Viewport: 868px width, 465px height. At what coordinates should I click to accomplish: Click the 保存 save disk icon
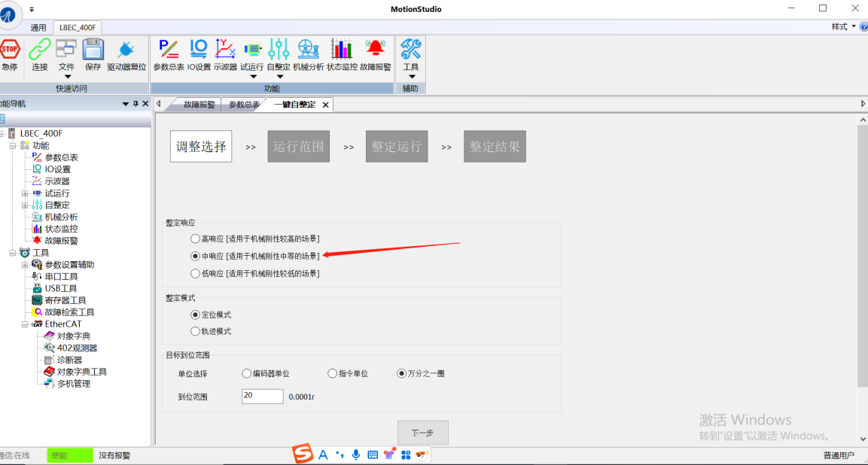(x=93, y=50)
